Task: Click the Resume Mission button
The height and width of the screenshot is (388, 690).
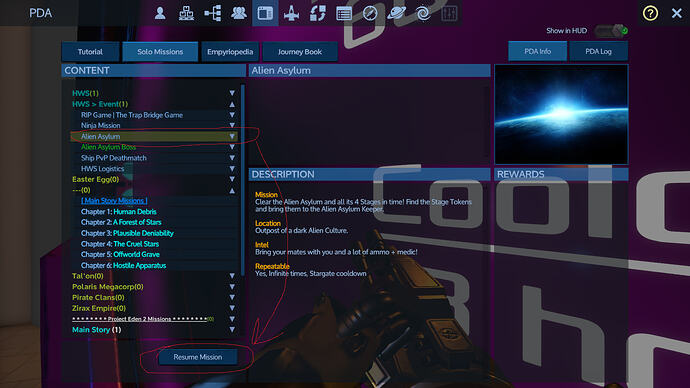Action: click(198, 357)
